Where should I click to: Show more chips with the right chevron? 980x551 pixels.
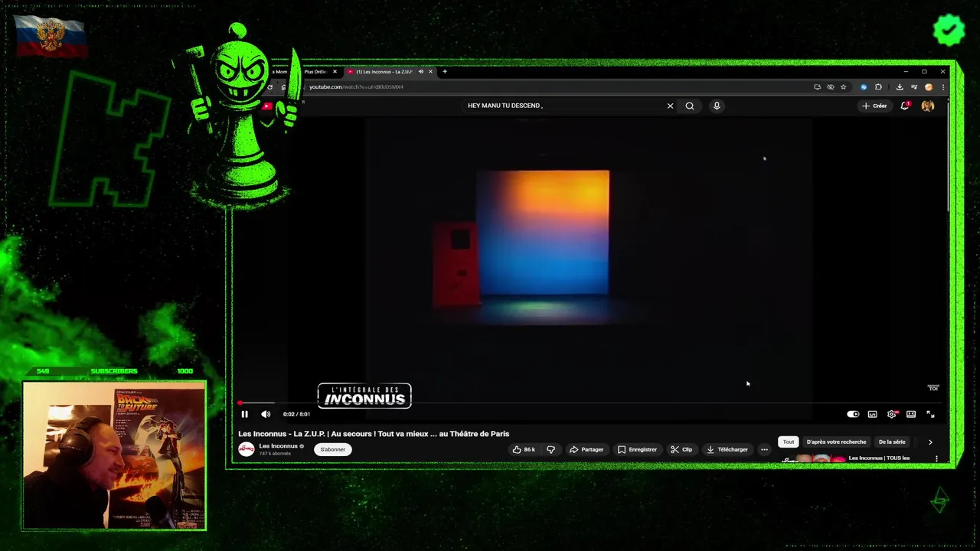[930, 442]
